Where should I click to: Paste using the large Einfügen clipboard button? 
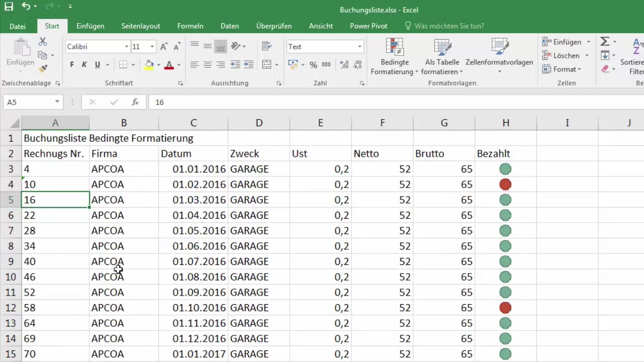21,53
